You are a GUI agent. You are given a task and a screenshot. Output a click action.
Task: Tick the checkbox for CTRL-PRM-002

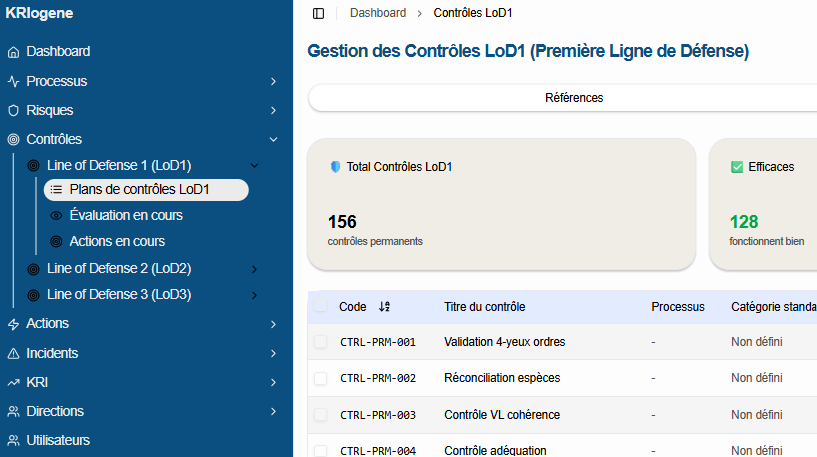(321, 379)
